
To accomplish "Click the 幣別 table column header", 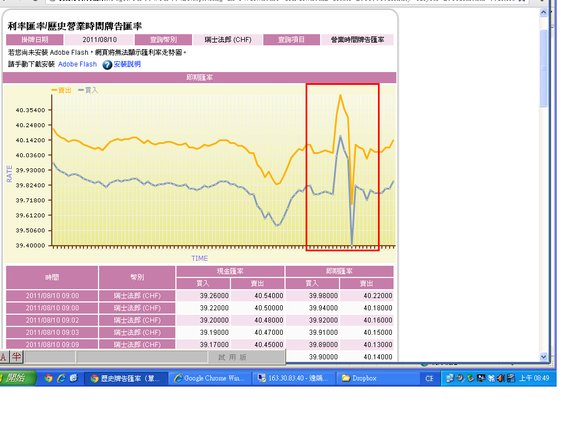I will [x=137, y=277].
